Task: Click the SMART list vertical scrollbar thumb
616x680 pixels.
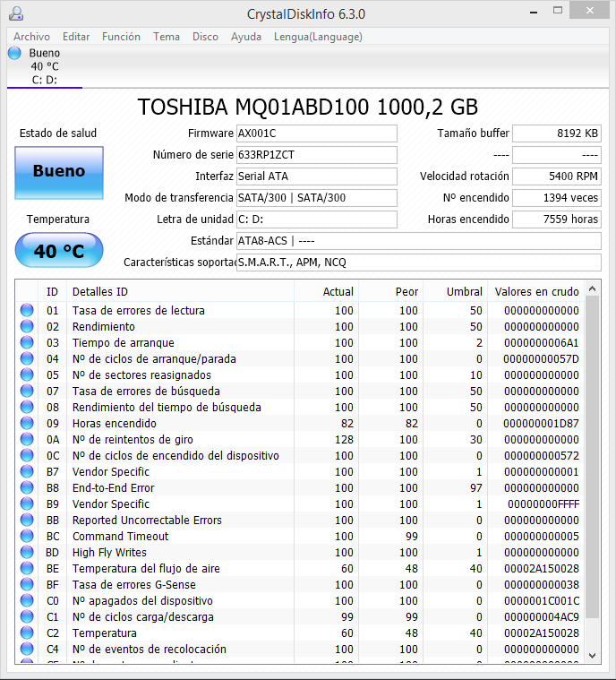Action: (x=593, y=458)
